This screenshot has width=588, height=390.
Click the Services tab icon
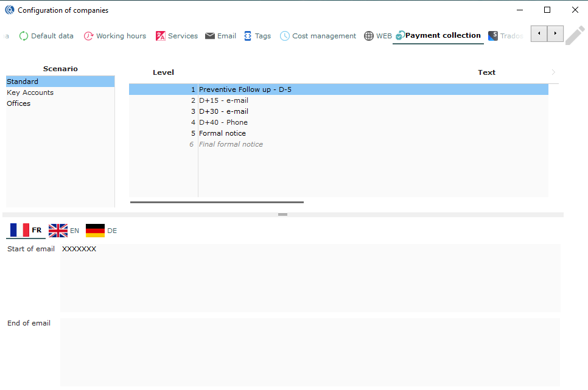pos(161,36)
